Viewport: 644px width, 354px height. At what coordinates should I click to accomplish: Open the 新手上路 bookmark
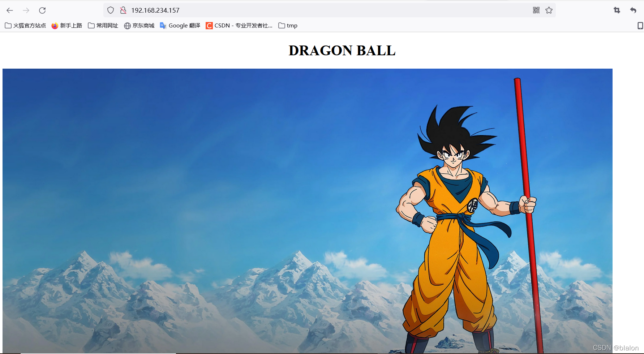tap(67, 26)
